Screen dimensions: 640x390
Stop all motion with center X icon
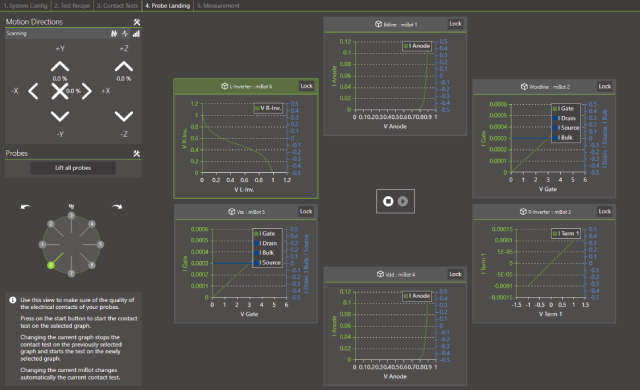(60, 91)
